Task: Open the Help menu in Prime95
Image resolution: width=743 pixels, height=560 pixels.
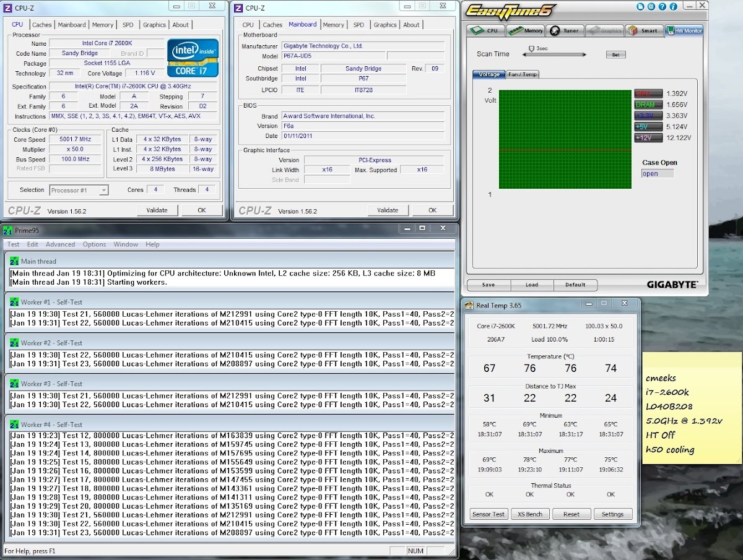Action: point(152,244)
